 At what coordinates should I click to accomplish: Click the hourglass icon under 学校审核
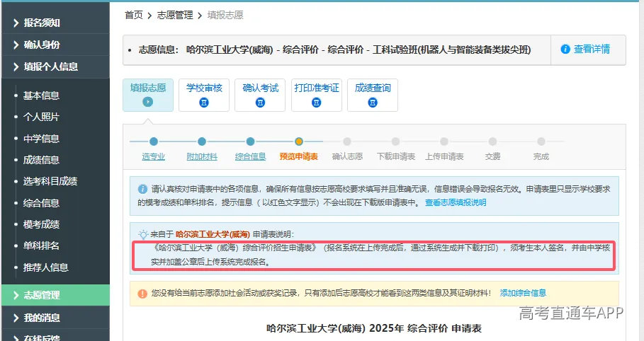pos(204,103)
